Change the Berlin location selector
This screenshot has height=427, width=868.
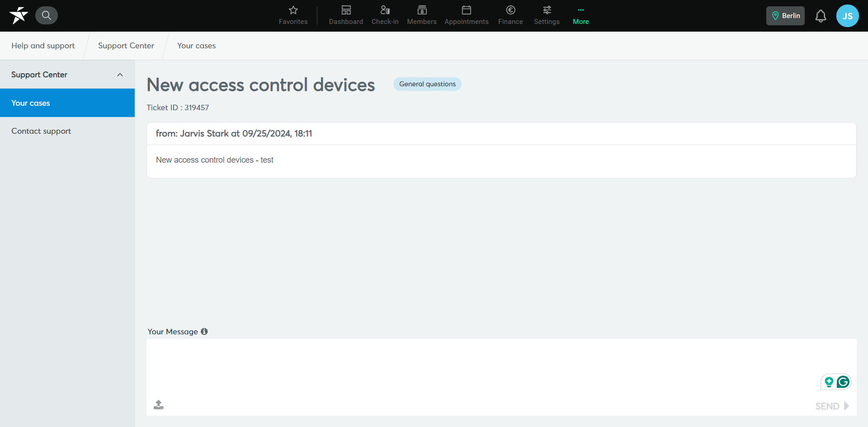pos(785,16)
